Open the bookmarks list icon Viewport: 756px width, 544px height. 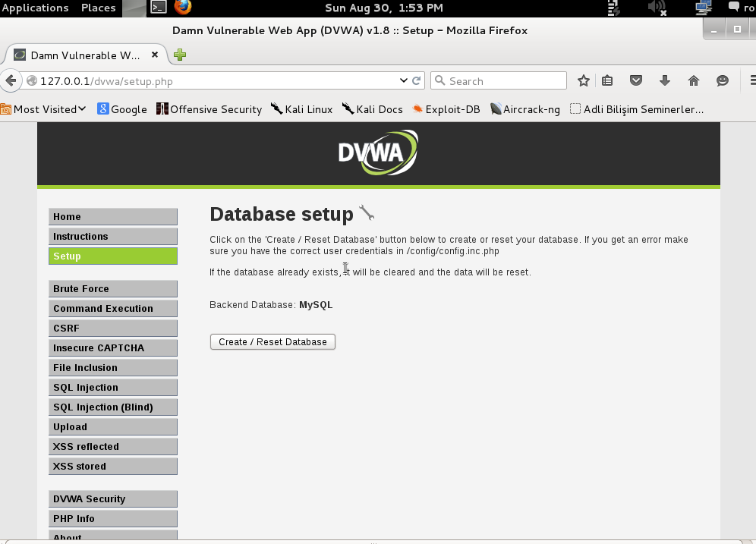point(607,80)
